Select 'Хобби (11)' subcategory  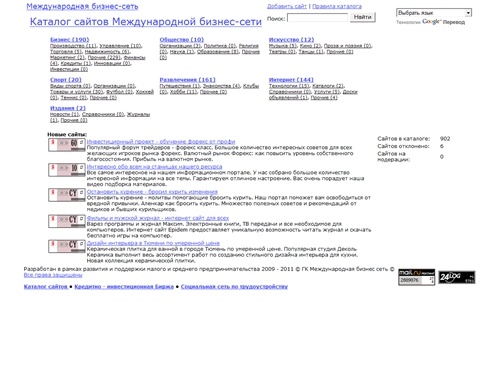tap(184, 92)
